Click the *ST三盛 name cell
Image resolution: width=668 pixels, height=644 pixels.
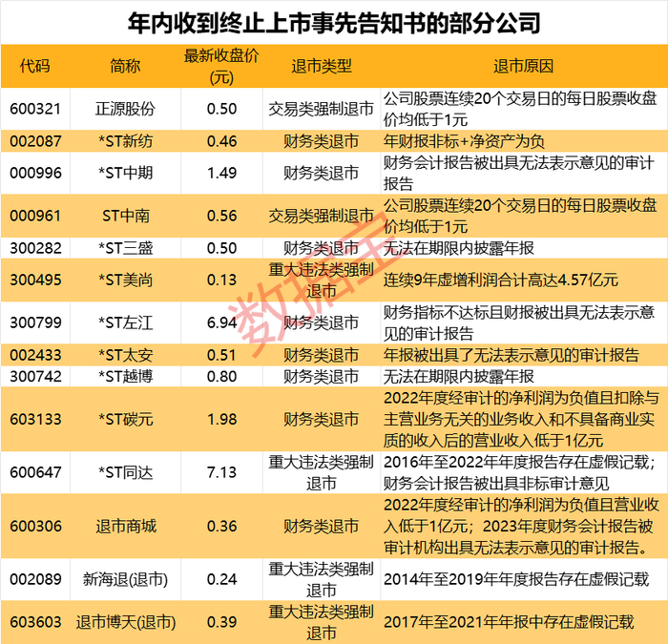pyautogui.click(x=125, y=248)
